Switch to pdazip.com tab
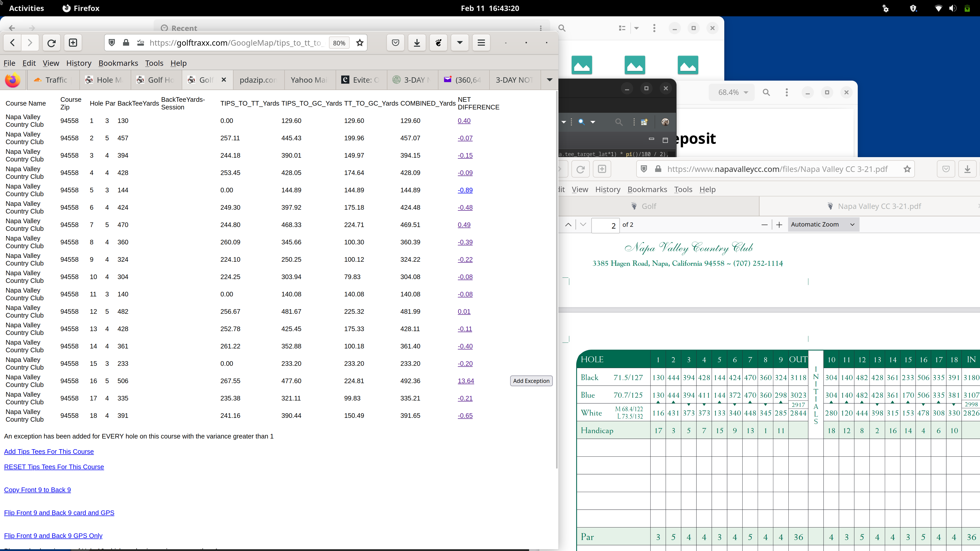Image resolution: width=980 pixels, height=551 pixels. [x=258, y=80]
